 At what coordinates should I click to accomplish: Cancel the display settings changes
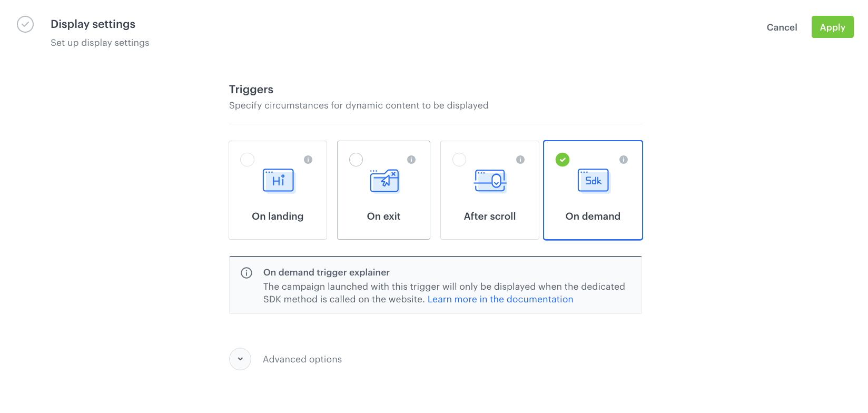pos(782,27)
